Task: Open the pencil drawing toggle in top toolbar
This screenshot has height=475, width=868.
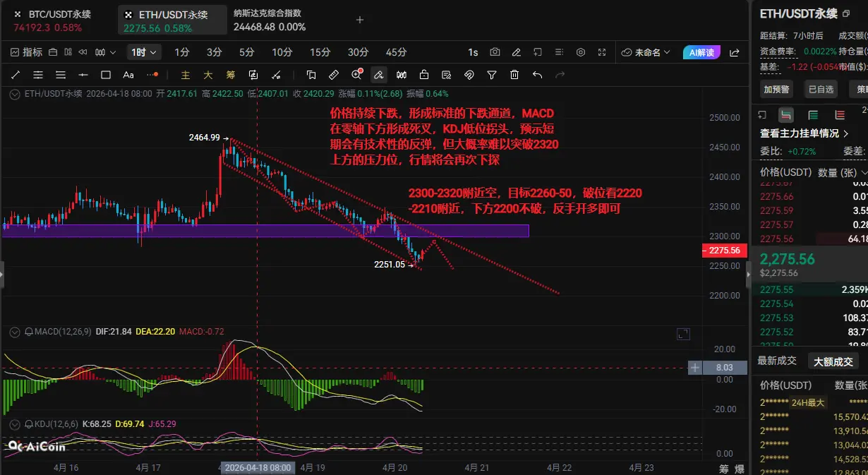Action: pyautogui.click(x=517, y=52)
